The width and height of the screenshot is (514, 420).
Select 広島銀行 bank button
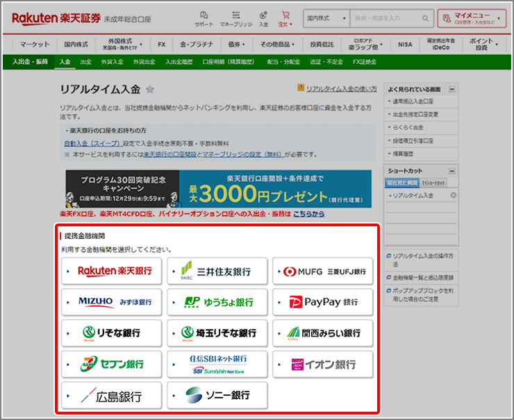111,396
